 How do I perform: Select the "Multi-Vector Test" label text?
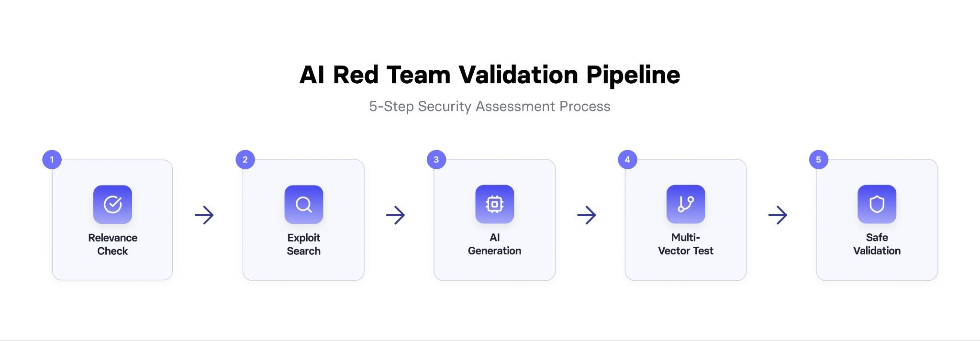685,244
